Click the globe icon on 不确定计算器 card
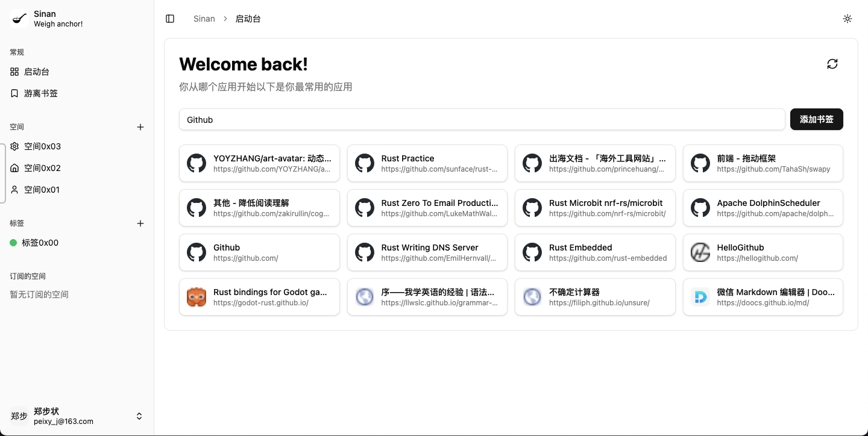 tap(532, 297)
